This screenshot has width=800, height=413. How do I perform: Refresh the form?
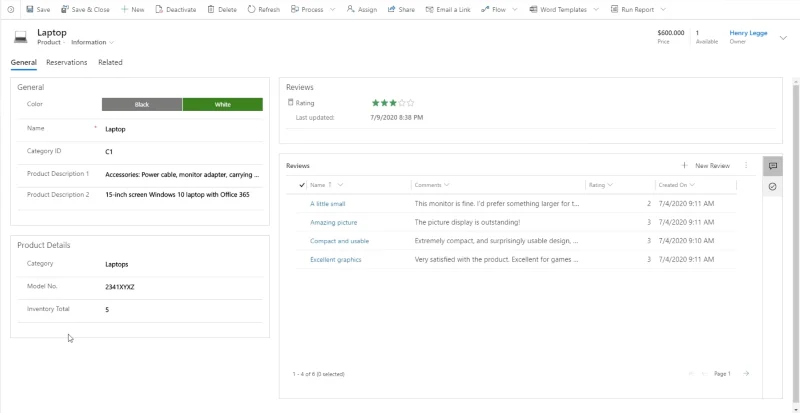263,9
